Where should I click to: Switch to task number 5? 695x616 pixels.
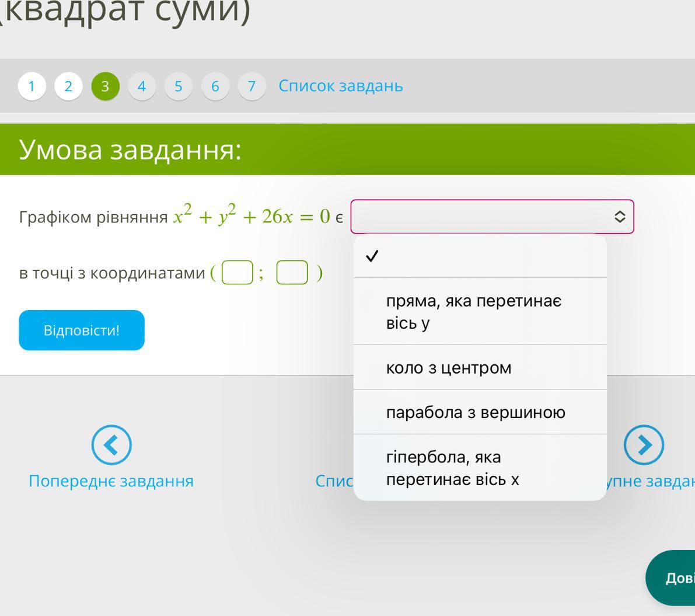(x=179, y=86)
